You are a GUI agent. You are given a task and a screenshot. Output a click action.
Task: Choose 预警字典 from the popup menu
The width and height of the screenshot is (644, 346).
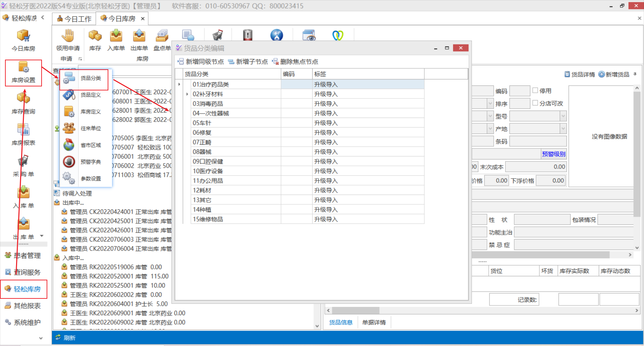coord(86,162)
